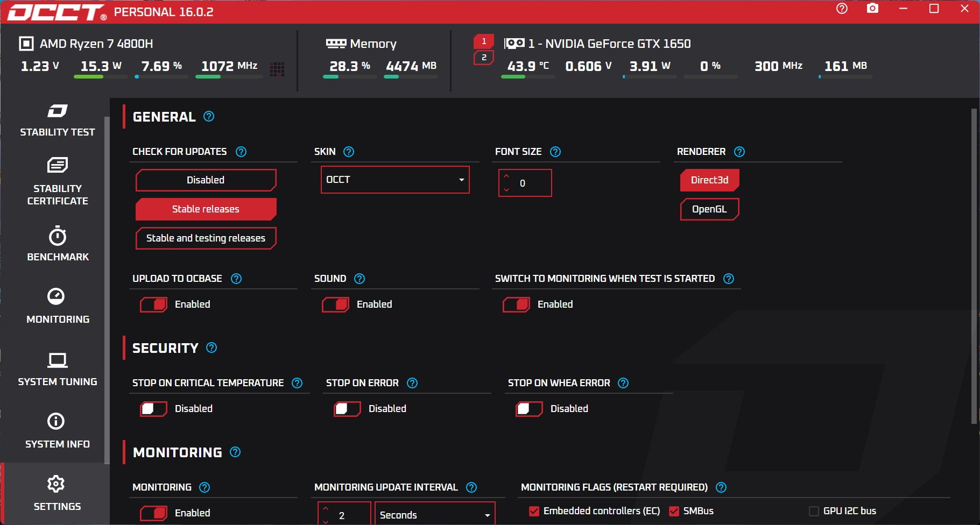Show help for Switch To Monitoring option
The width and height of the screenshot is (980, 525).
pos(729,279)
